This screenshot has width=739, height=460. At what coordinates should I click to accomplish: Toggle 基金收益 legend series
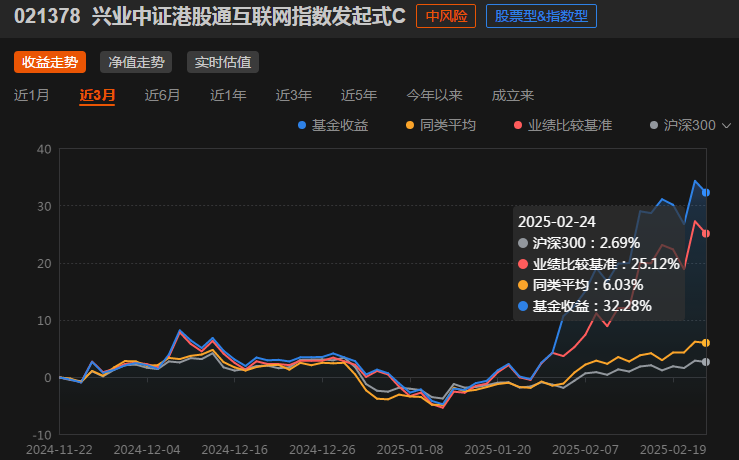pos(333,125)
